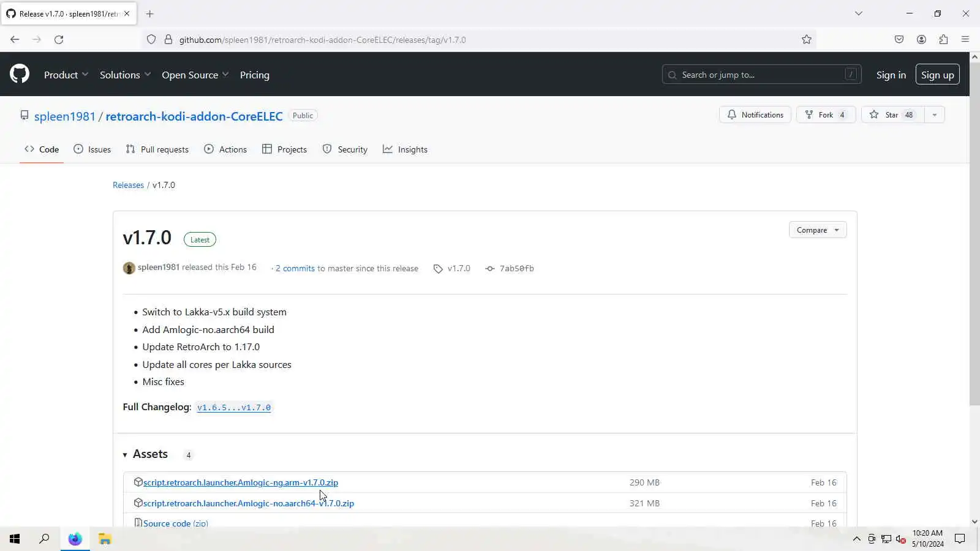This screenshot has height=551, width=980.
Task: Open Firefox from the taskbar
Action: [x=75, y=539]
